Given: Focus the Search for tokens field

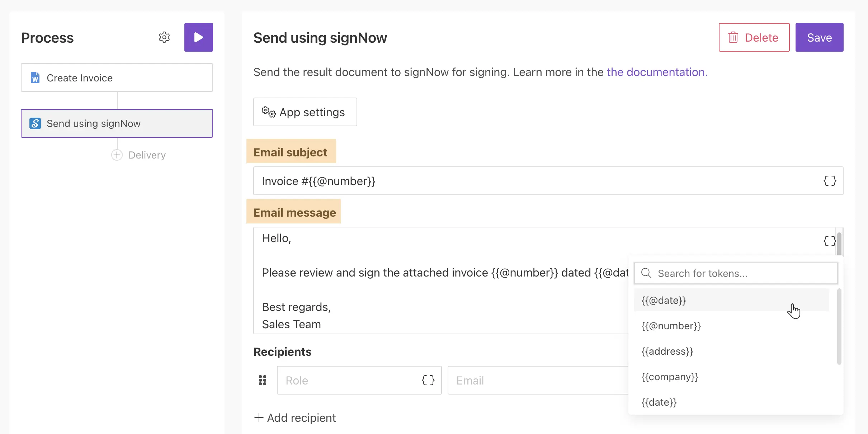Looking at the screenshot, I should 736,273.
